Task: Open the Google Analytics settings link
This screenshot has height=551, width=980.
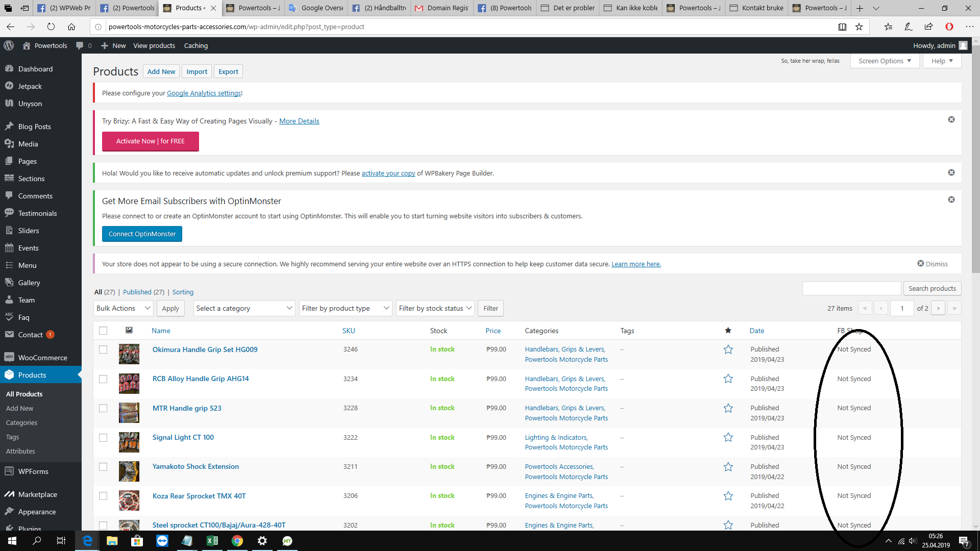Action: (204, 93)
